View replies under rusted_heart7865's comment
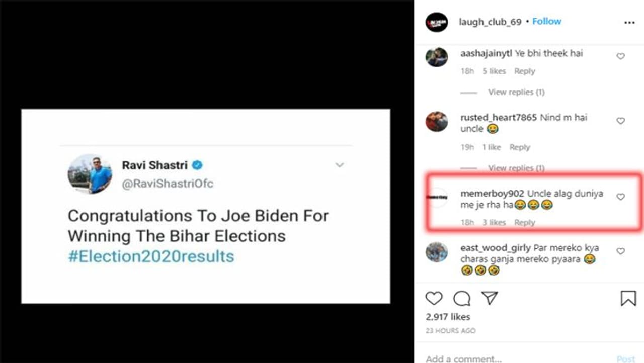The image size is (644, 363). [x=516, y=168]
